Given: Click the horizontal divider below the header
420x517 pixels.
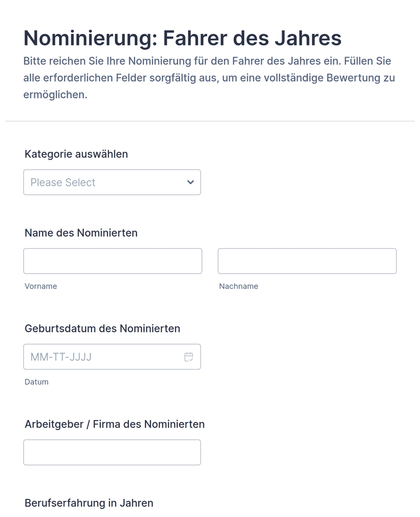Looking at the screenshot, I should (x=210, y=121).
